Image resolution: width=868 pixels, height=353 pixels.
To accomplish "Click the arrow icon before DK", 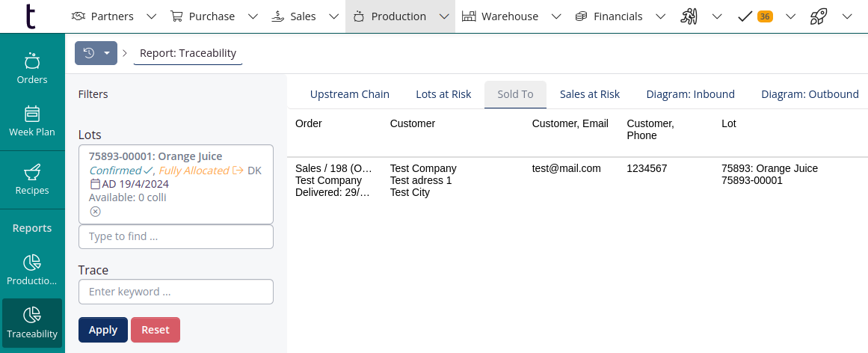I will tap(238, 171).
